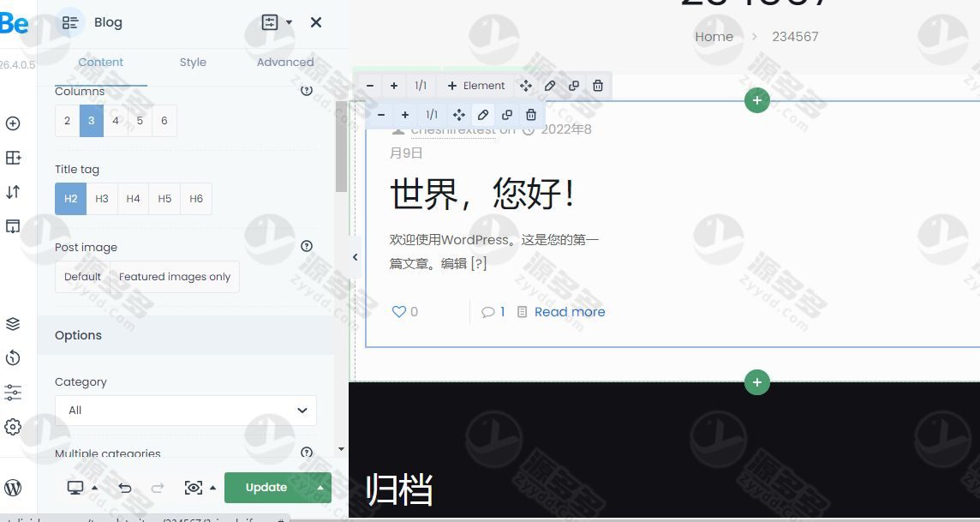Choose H5 as Title tag
Viewport: 980px width, 522px height.
[x=164, y=199]
